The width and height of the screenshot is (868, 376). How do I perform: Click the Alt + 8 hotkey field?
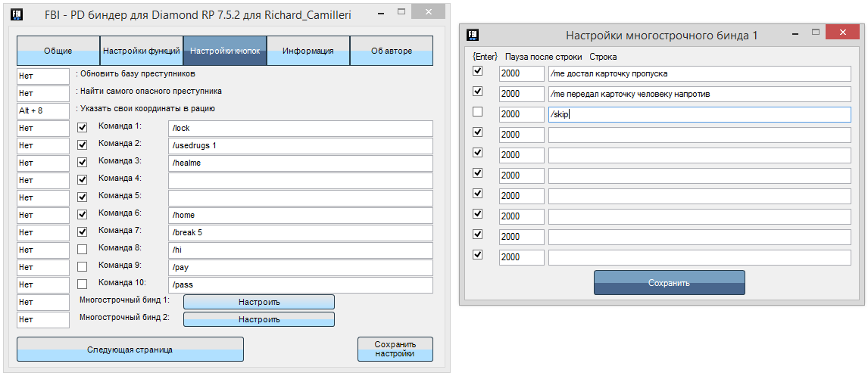(43, 110)
